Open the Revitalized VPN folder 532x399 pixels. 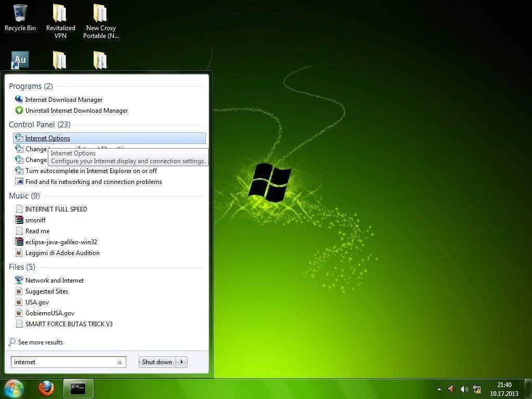[x=60, y=21]
